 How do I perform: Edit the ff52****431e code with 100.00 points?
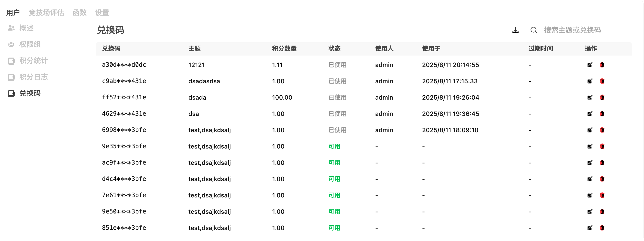[590, 98]
